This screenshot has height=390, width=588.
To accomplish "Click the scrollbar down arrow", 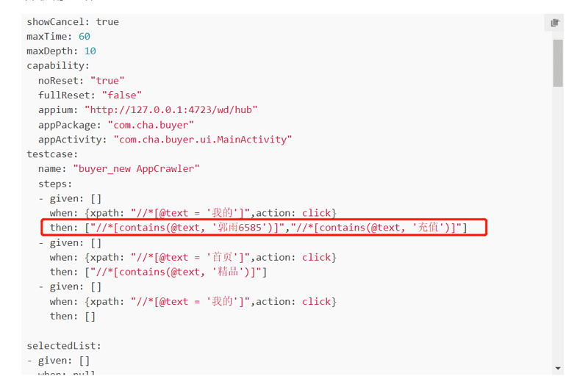I will (558, 368).
